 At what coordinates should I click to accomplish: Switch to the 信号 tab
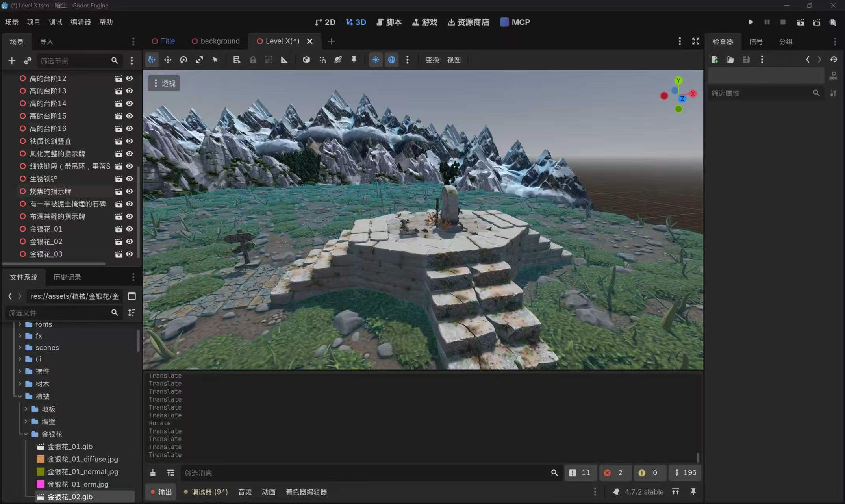click(x=756, y=42)
